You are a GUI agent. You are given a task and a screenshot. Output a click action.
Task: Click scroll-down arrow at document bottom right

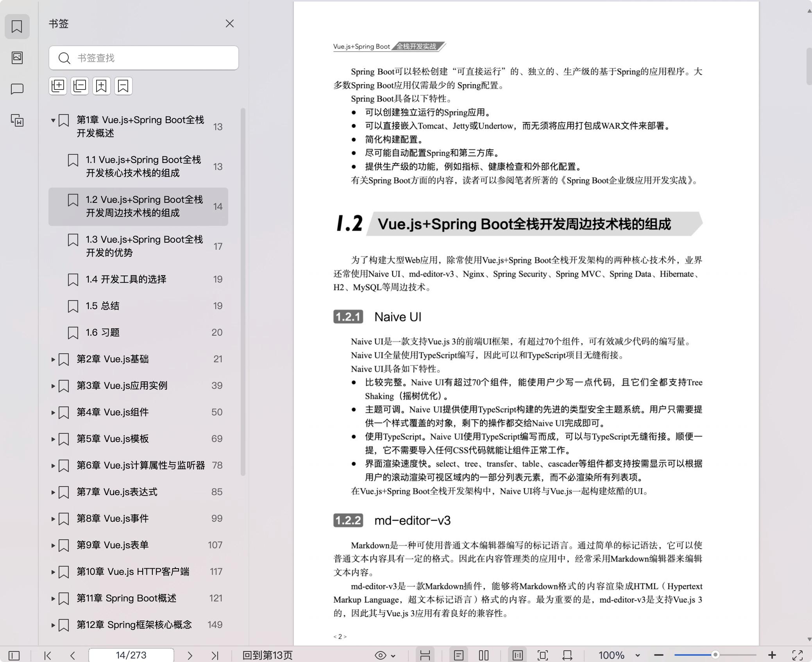(809, 639)
